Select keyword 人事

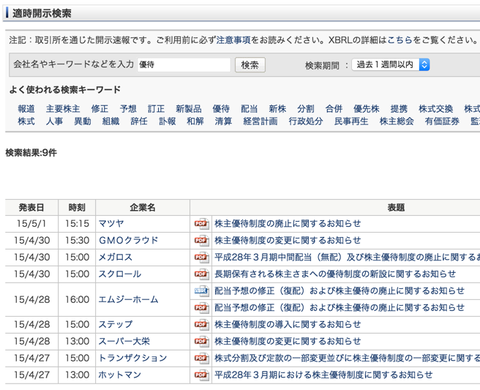[54, 121]
